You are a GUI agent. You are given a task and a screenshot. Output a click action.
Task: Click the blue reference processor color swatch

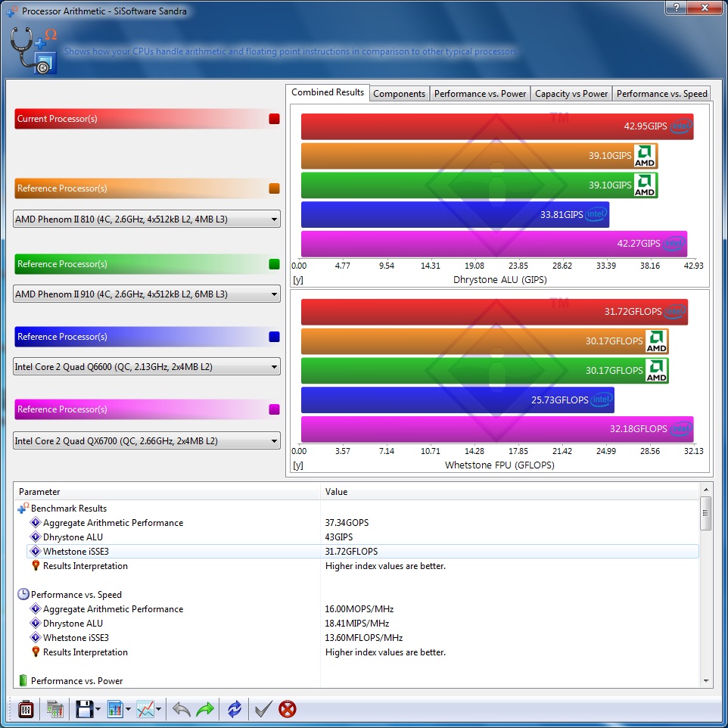pos(275,337)
